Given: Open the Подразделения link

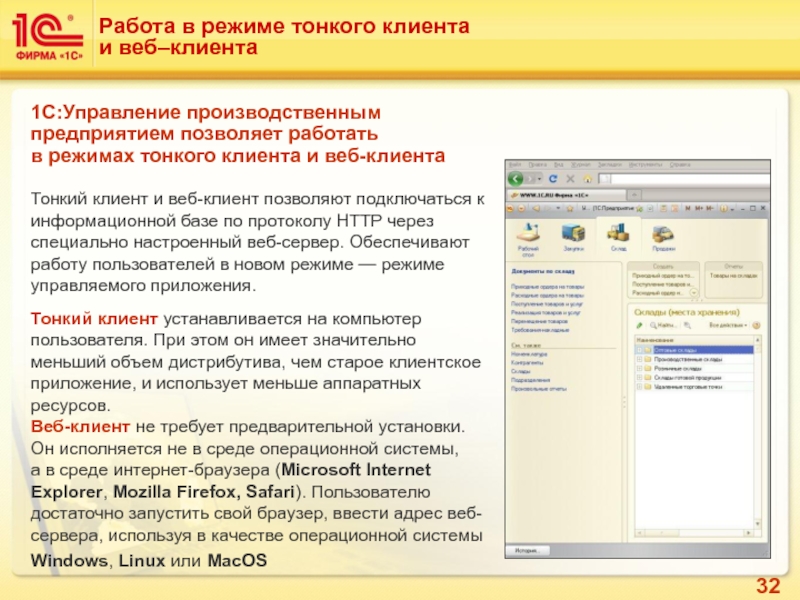Looking at the screenshot, I should [x=531, y=380].
